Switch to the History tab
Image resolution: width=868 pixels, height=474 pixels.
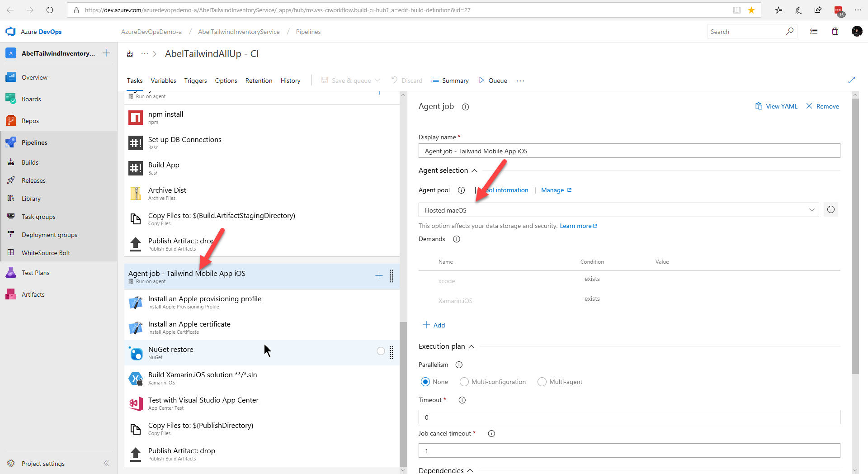point(290,81)
